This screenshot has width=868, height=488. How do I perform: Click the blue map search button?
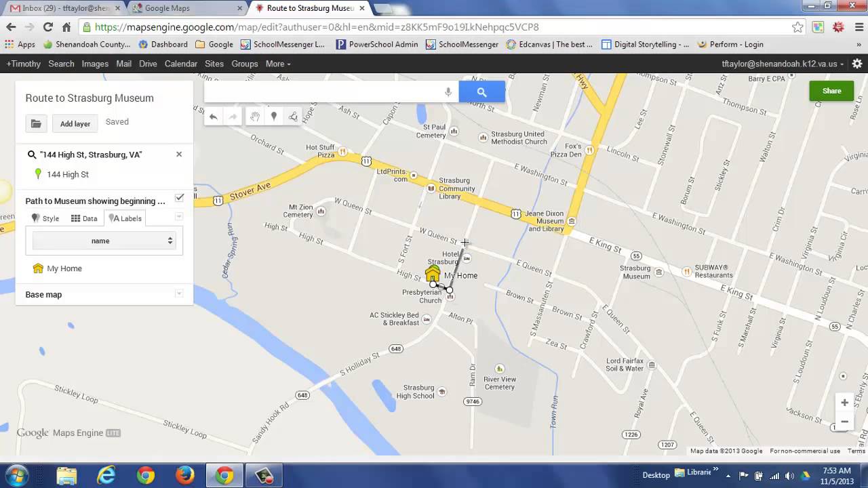[481, 91]
